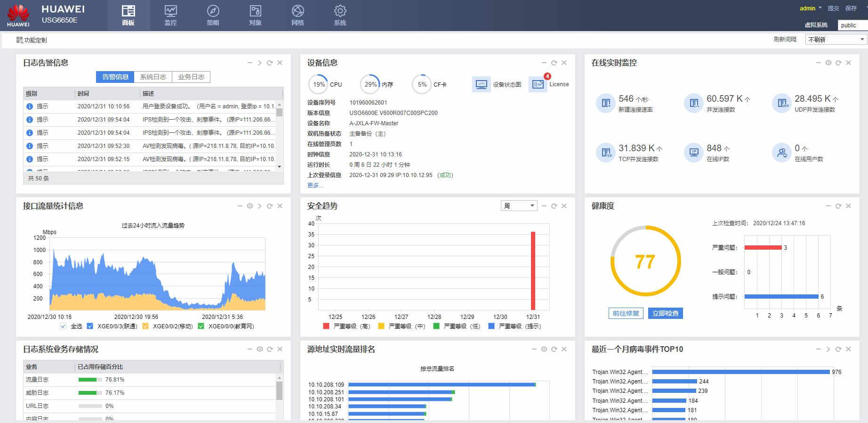Uncheck XGE0/0/3(联通) interface checkbox

(90, 326)
